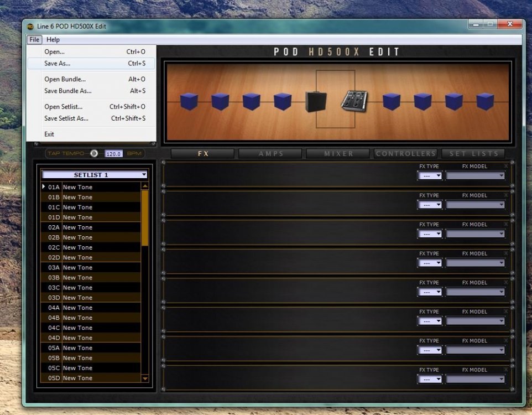Click the setlist scrollbar down arrow
This screenshot has width=532, height=415.
point(145,378)
